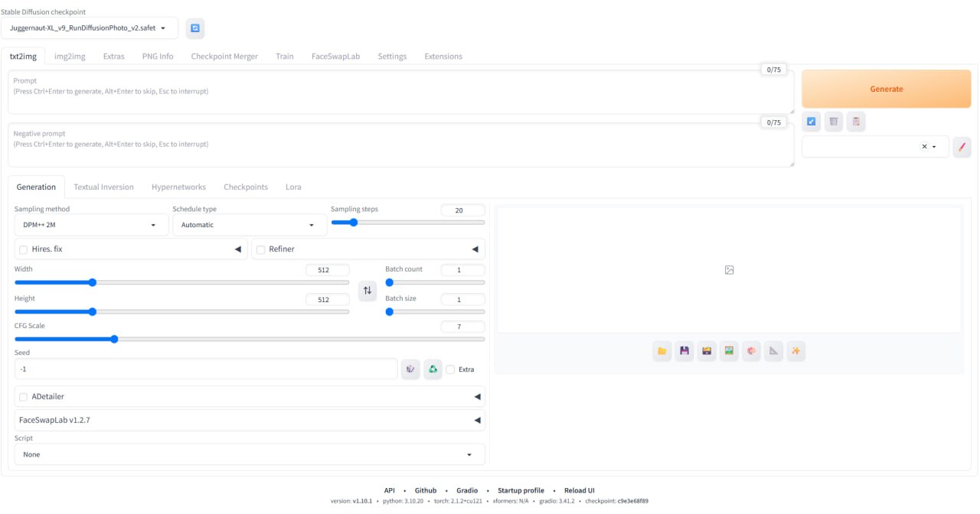Save image with floppy disk icon
Screen dimensions: 980x514
[684, 351]
